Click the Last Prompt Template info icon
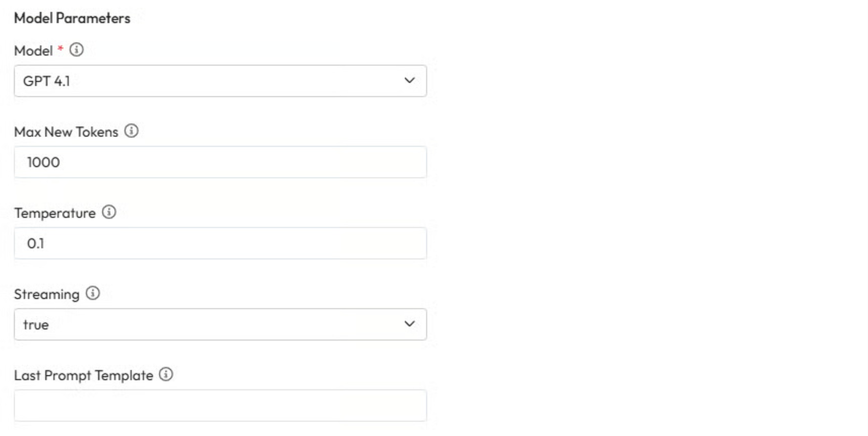Screen dimensions: 868x436 tap(166, 375)
